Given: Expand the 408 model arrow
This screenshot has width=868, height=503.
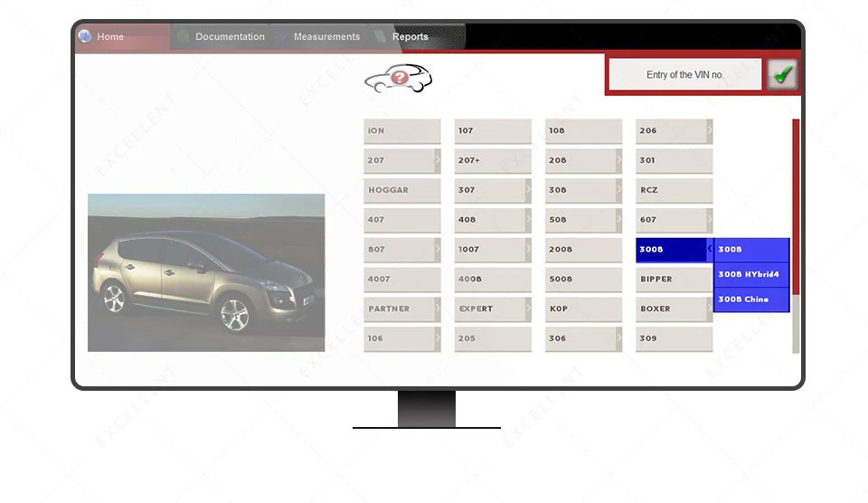Looking at the screenshot, I should point(528,220).
